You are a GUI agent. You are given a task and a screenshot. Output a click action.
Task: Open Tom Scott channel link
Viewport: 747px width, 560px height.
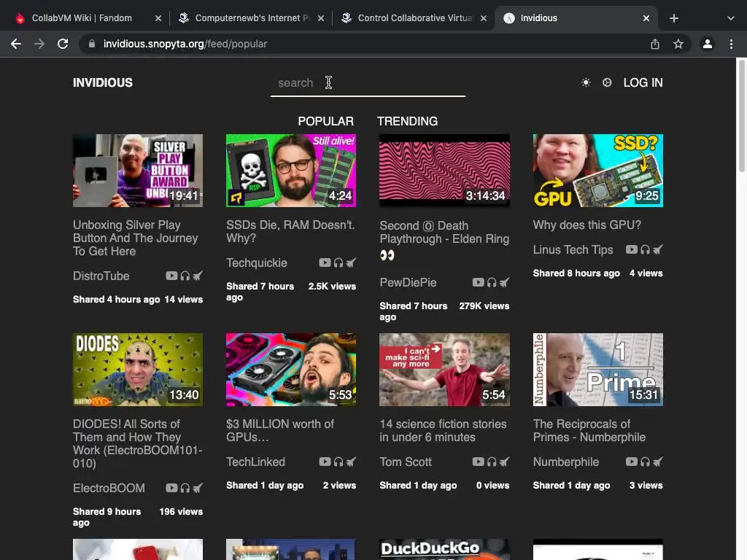tap(406, 462)
